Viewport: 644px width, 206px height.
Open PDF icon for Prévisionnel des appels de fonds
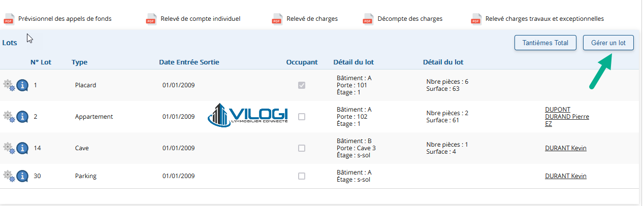(x=9, y=19)
